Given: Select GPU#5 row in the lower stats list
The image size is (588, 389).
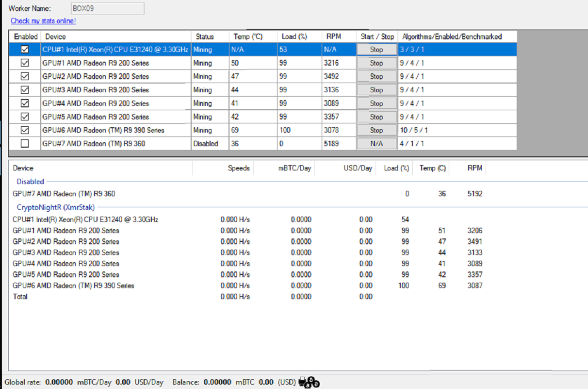Looking at the screenshot, I should tap(247, 275).
